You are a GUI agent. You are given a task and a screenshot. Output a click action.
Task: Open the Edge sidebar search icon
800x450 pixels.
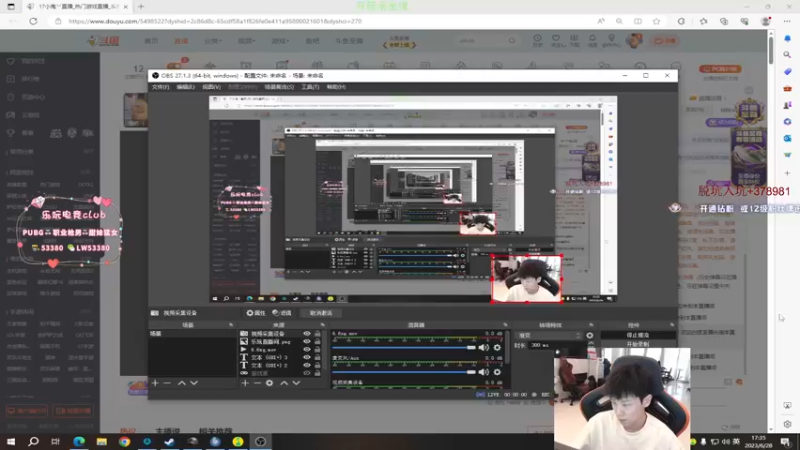tap(787, 55)
